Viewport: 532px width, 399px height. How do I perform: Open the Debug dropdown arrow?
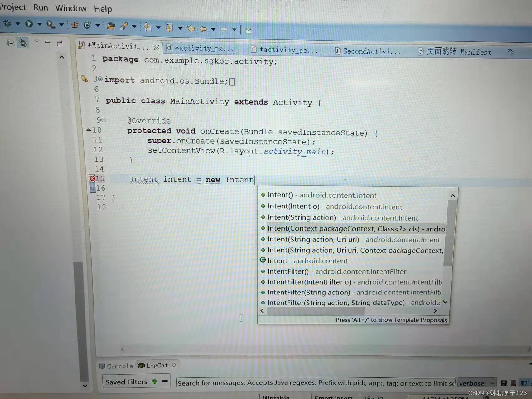point(18,24)
